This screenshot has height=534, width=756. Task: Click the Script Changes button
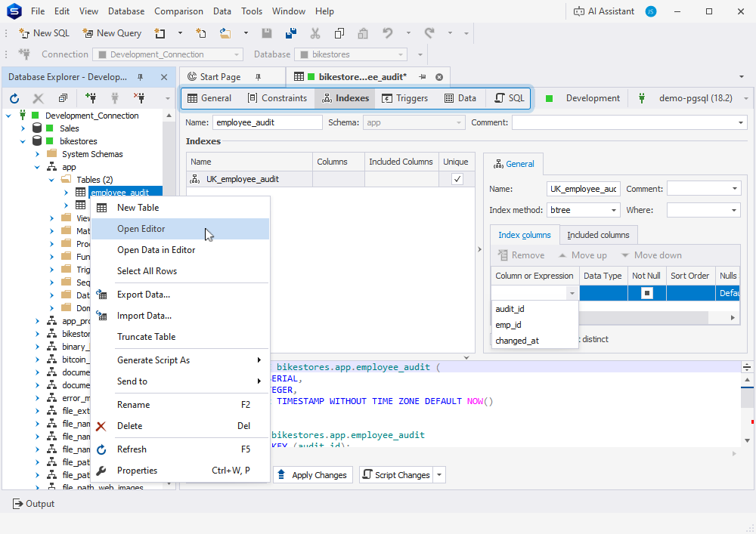pyautogui.click(x=396, y=475)
